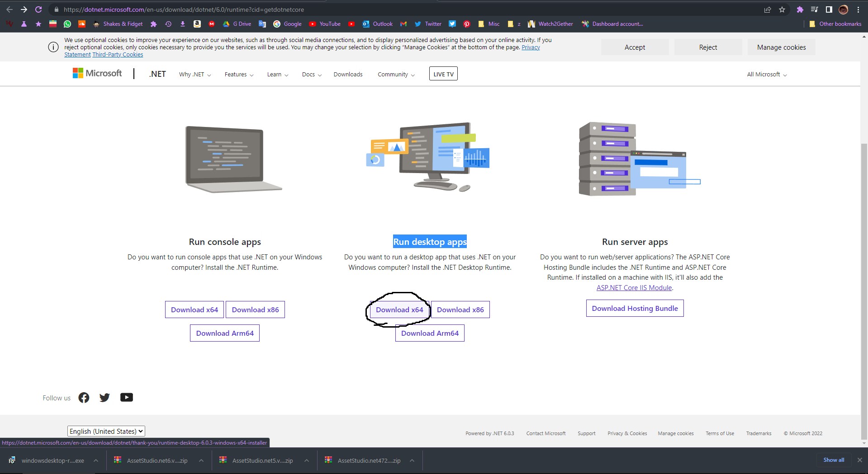Show all downloads
The width and height of the screenshot is (868, 474).
click(x=834, y=460)
